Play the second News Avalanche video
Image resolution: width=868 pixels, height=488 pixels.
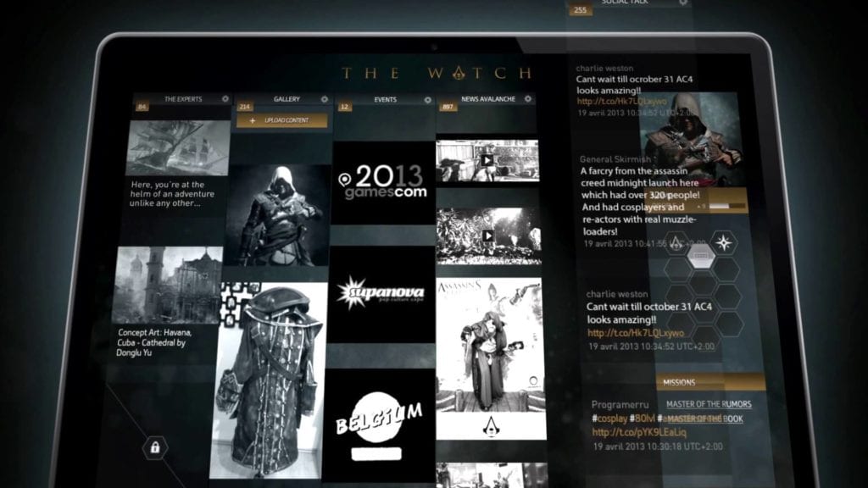point(487,236)
